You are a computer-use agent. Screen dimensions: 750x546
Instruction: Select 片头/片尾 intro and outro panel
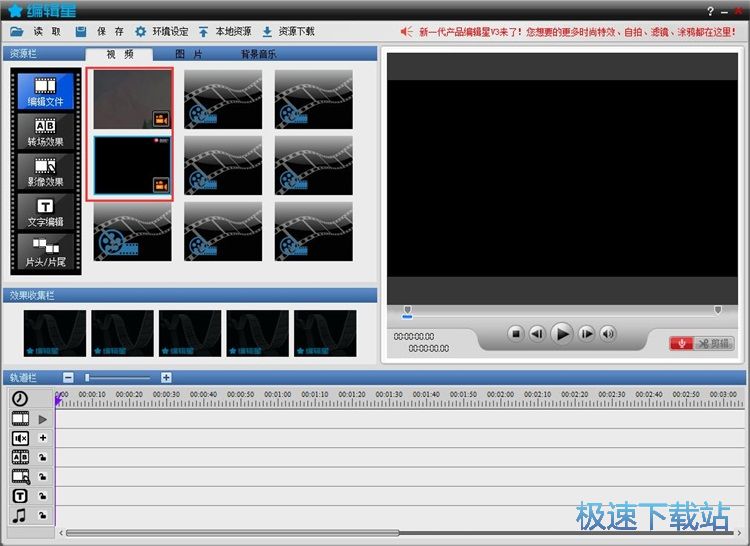tap(45, 252)
